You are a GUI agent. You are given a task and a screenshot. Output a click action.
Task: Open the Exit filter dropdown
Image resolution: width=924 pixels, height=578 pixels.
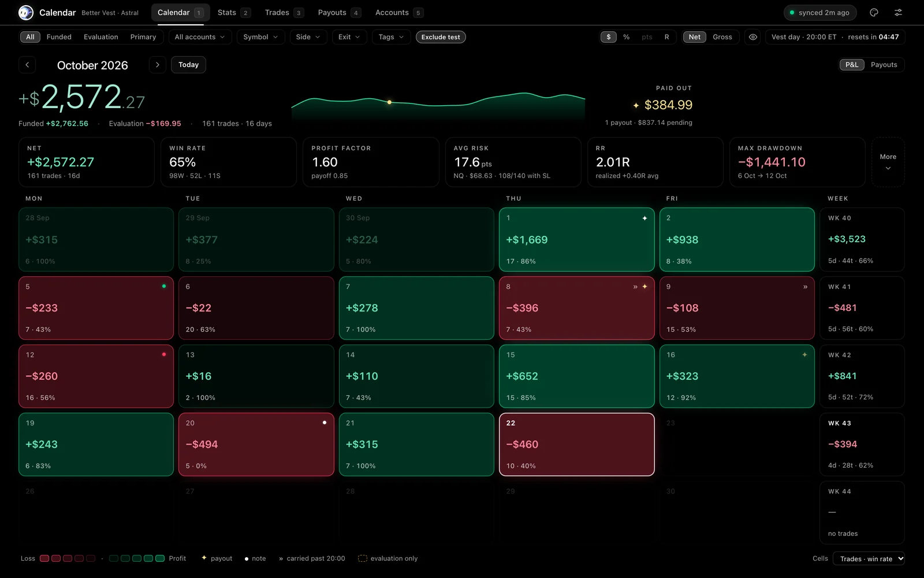tap(349, 37)
